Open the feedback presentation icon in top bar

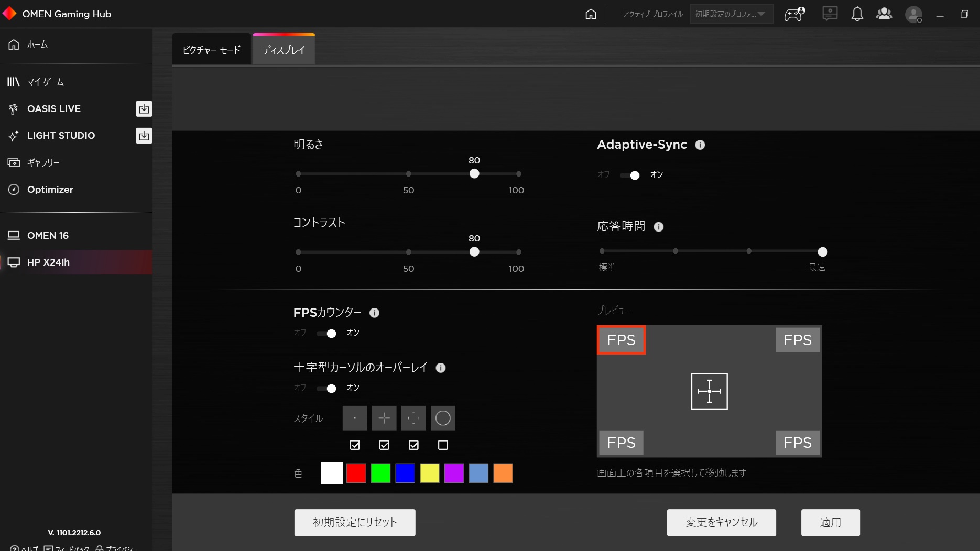point(830,14)
